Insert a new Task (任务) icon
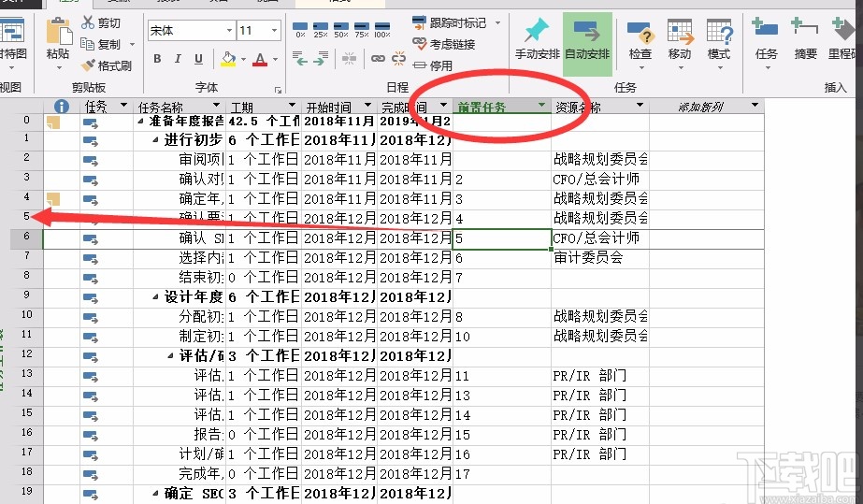863x504 pixels. point(765,29)
